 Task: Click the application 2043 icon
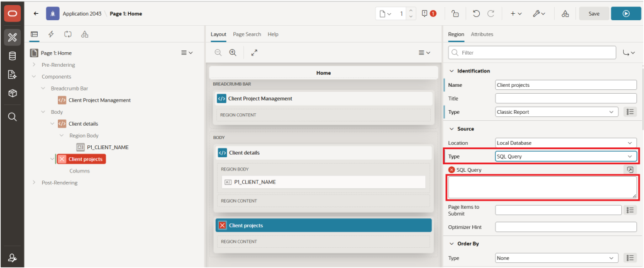52,14
